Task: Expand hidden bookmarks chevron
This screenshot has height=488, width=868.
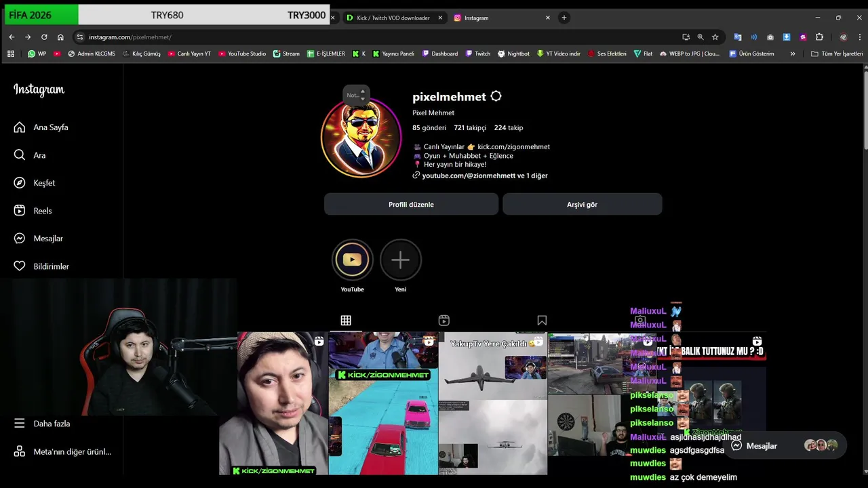Action: click(793, 54)
